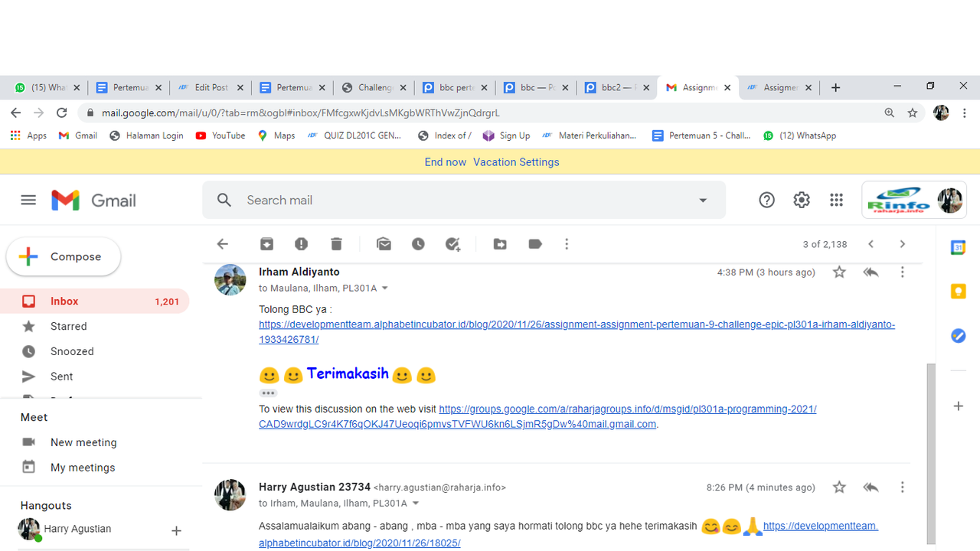Move conversation to a folder
The width and height of the screenshot is (980, 551).
(x=500, y=244)
